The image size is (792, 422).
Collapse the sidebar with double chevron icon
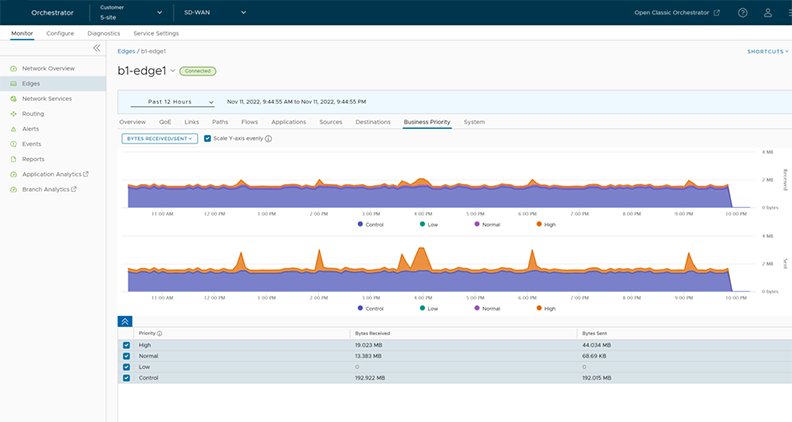click(x=97, y=48)
